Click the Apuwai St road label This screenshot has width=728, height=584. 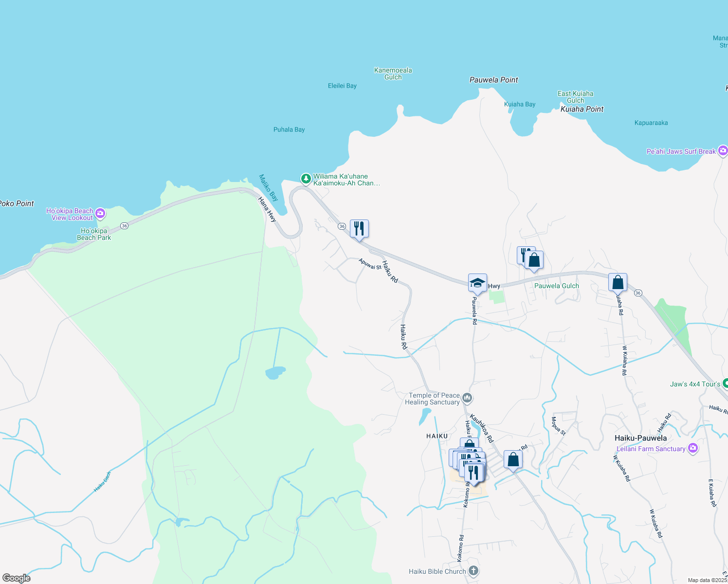pos(370,264)
